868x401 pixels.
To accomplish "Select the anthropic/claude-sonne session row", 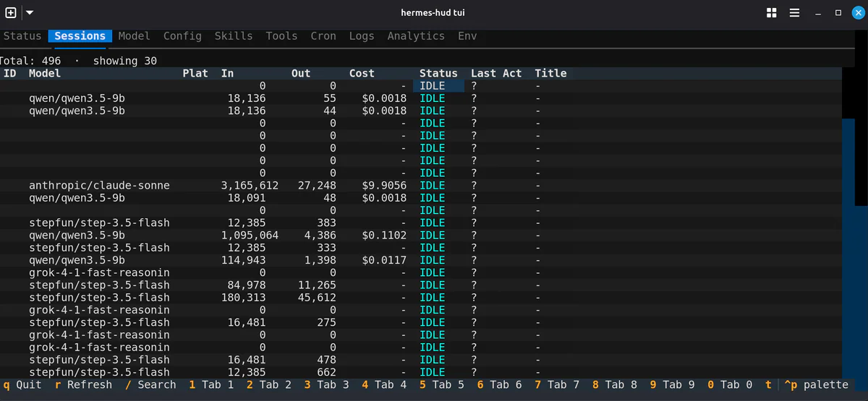I will pyautogui.click(x=421, y=186).
